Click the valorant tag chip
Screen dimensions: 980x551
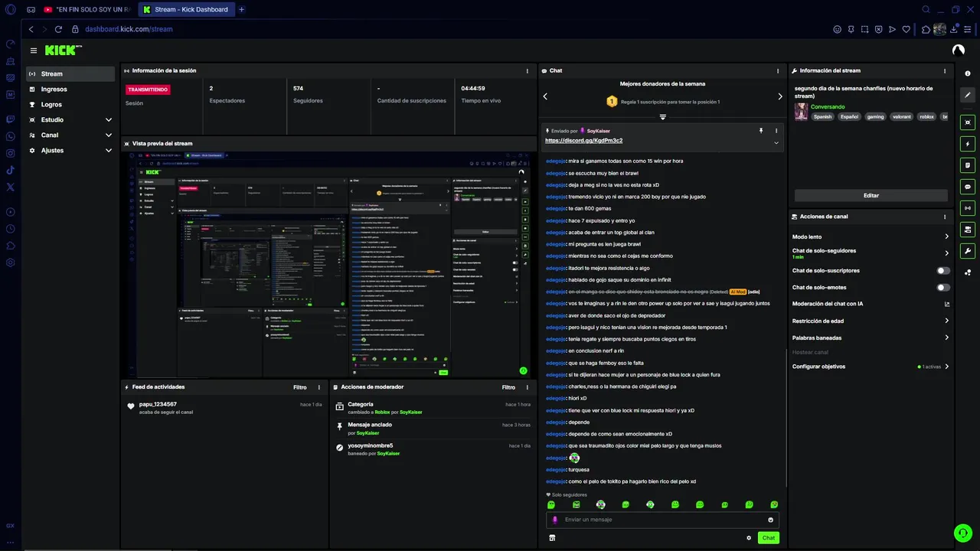(x=902, y=117)
